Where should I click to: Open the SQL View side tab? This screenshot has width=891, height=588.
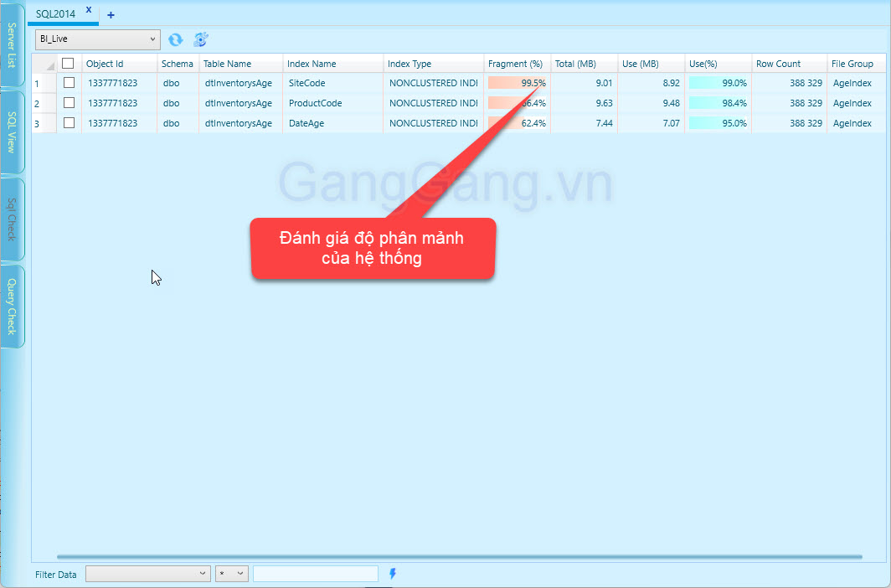(x=12, y=132)
